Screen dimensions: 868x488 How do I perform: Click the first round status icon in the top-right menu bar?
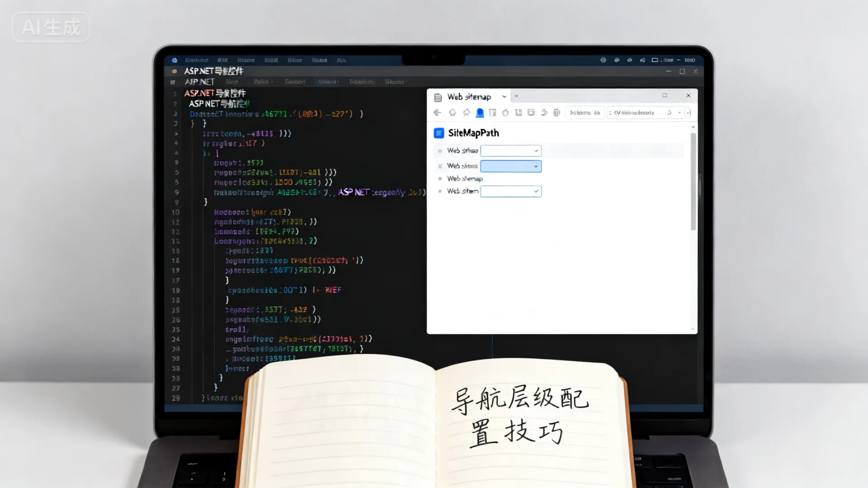pyautogui.click(x=603, y=60)
